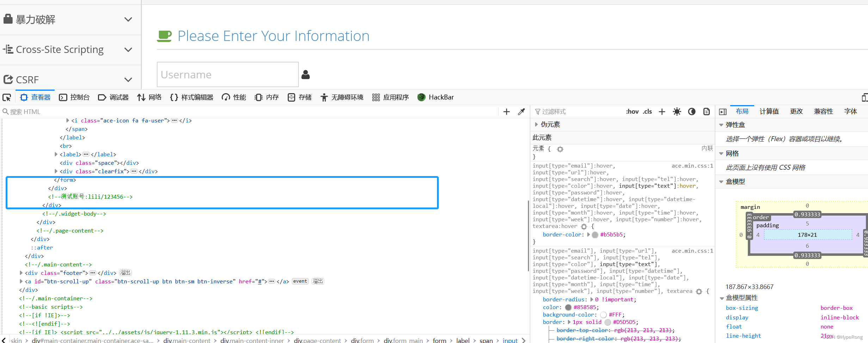Expand the 暴力破解 sidebar menu

click(x=70, y=19)
